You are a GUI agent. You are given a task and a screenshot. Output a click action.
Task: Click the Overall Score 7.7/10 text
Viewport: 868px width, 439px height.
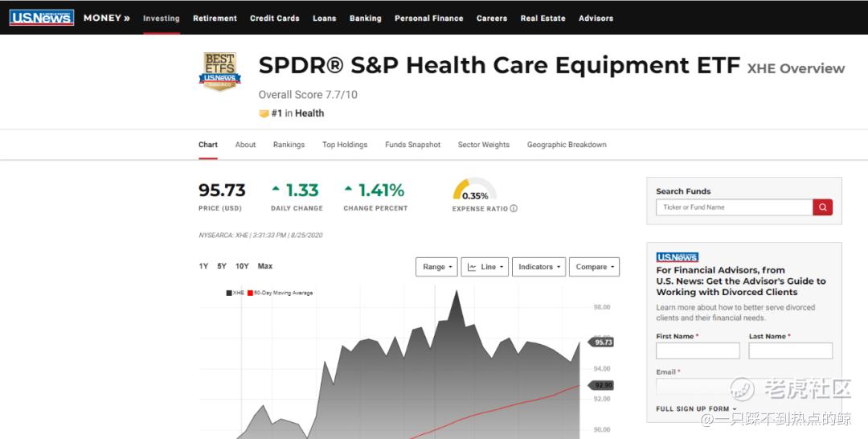[x=308, y=95]
